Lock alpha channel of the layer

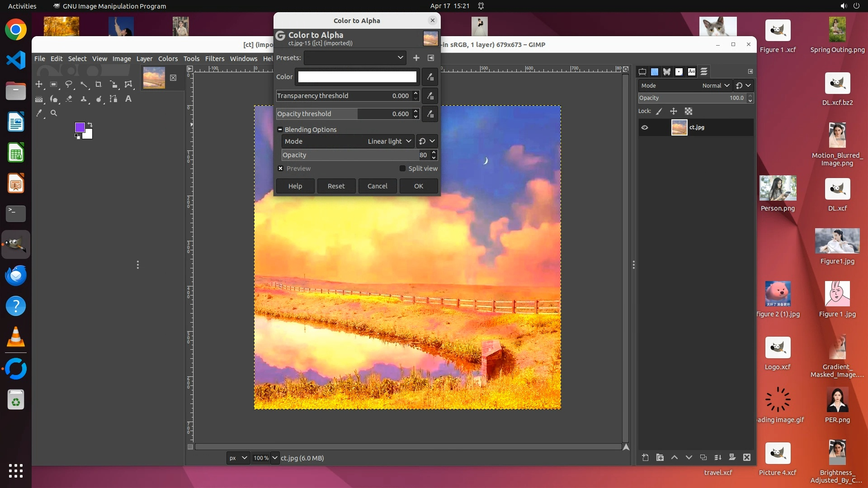click(688, 111)
